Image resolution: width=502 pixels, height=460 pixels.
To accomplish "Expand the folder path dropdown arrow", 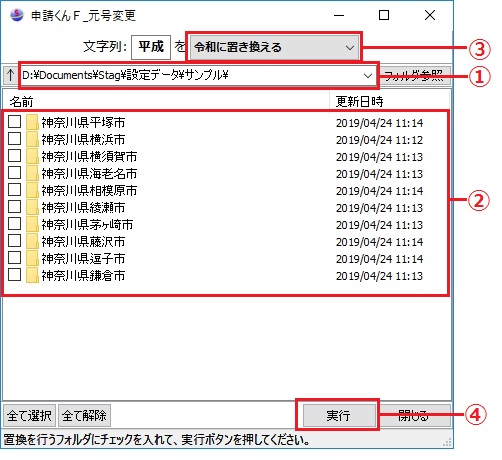I will click(368, 76).
